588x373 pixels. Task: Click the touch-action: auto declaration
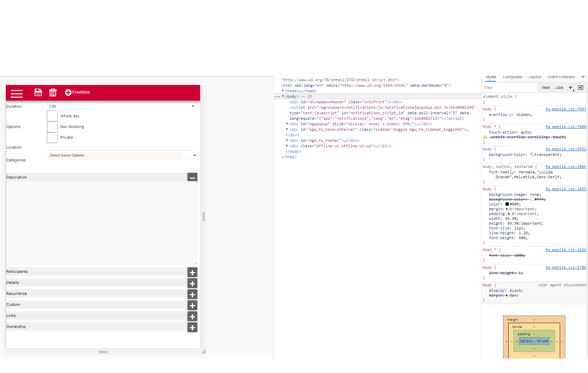[x=510, y=132]
